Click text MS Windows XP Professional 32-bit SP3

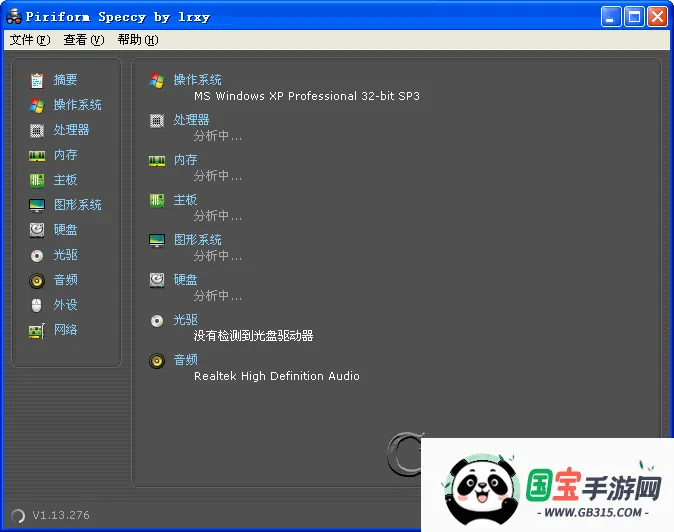[x=306, y=96]
